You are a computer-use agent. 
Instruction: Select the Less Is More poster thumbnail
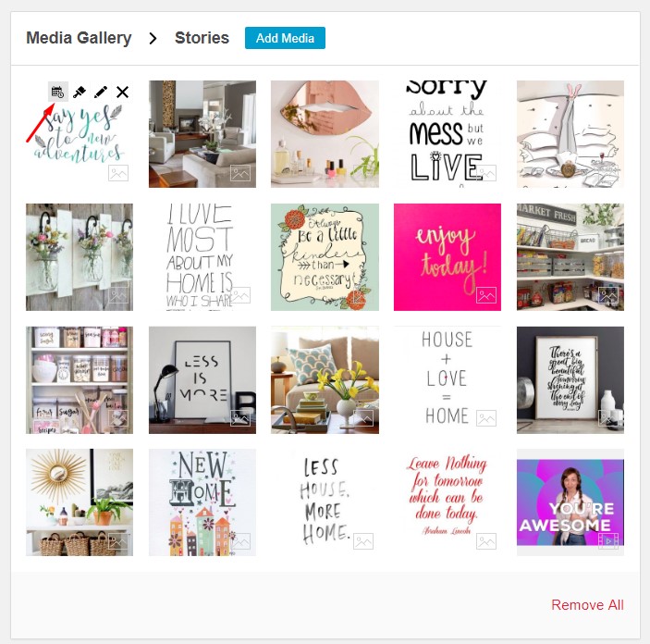click(202, 379)
